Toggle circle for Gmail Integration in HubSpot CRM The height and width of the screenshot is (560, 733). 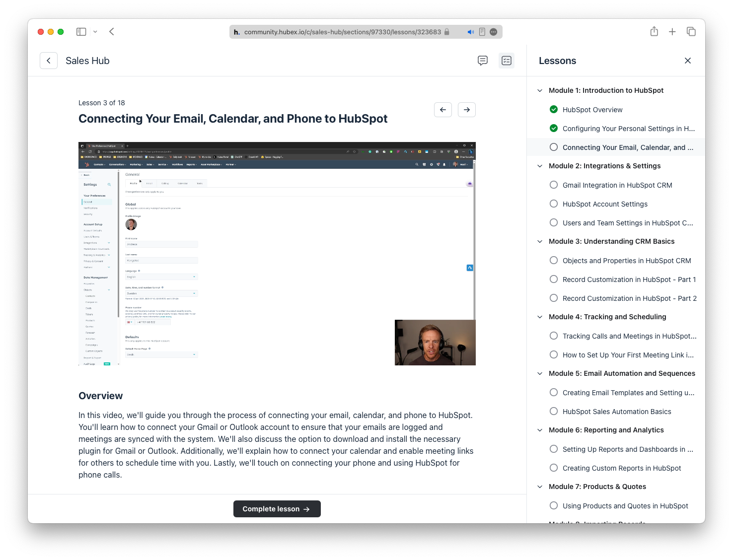pos(554,185)
